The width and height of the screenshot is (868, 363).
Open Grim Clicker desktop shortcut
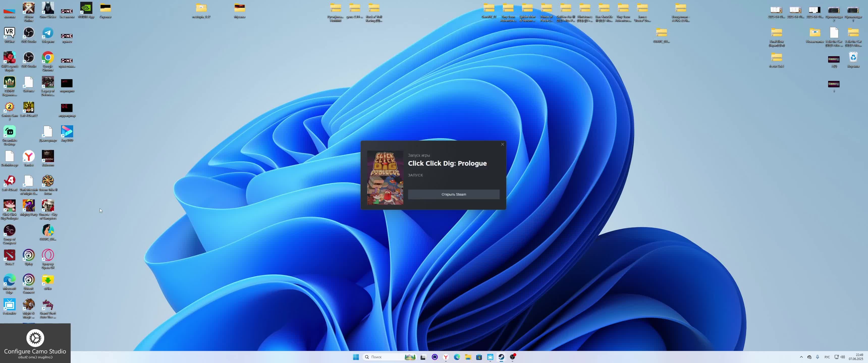[x=48, y=10]
